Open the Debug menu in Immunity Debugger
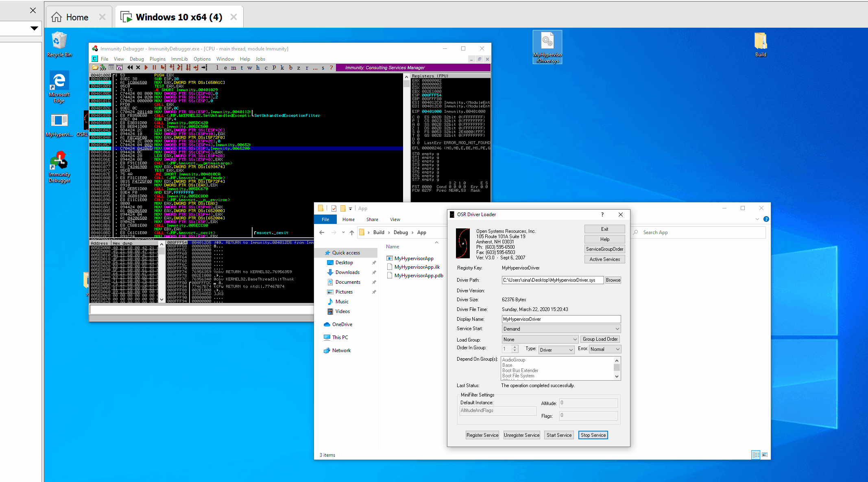This screenshot has height=482, width=868. 137,59
